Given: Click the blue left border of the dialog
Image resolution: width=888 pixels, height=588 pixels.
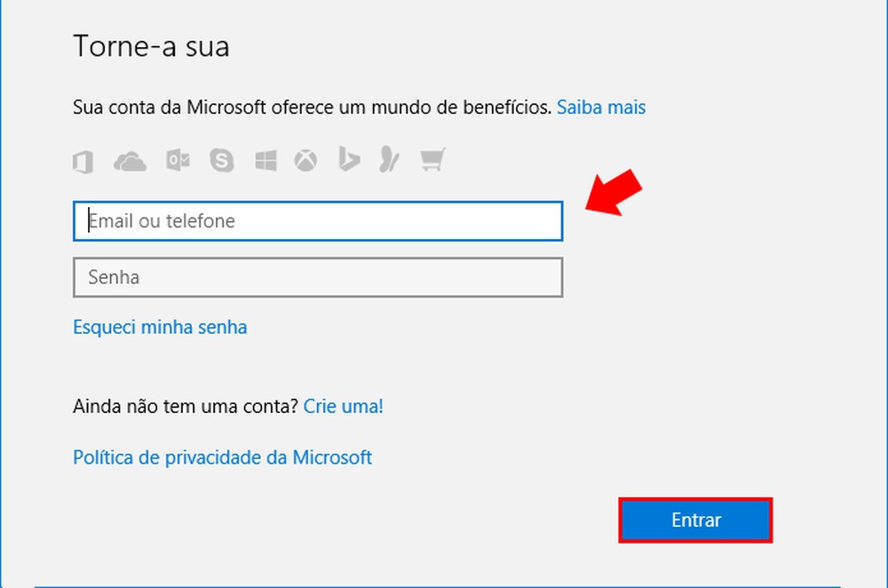Looking at the screenshot, I should click(x=4, y=293).
